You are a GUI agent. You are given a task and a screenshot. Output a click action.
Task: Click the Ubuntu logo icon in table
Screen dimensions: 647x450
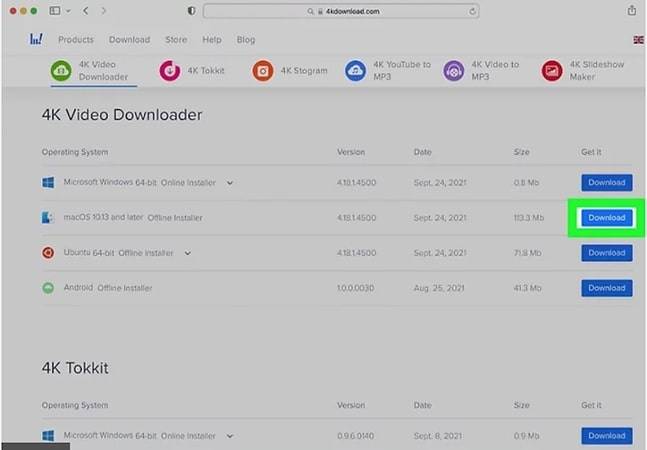(48, 252)
